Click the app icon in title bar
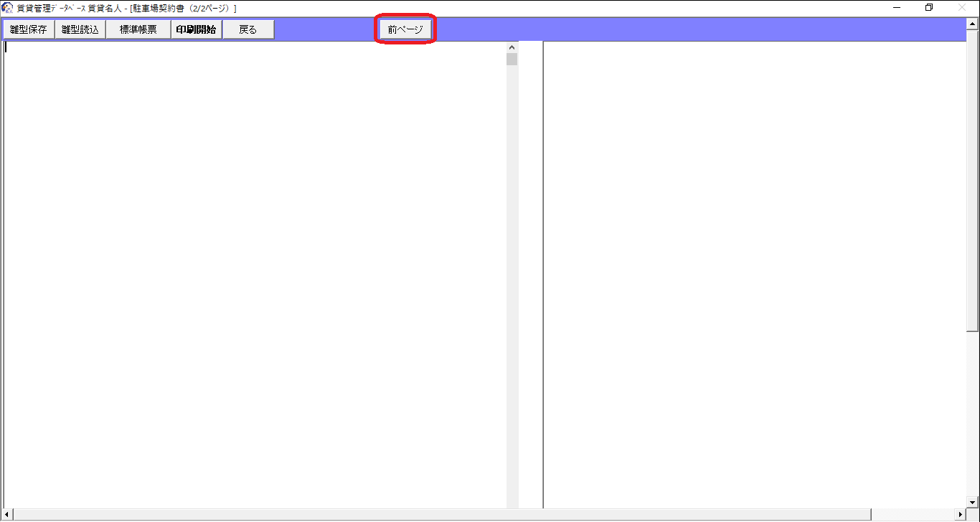Screen dimensions: 980x522 click(x=7, y=8)
